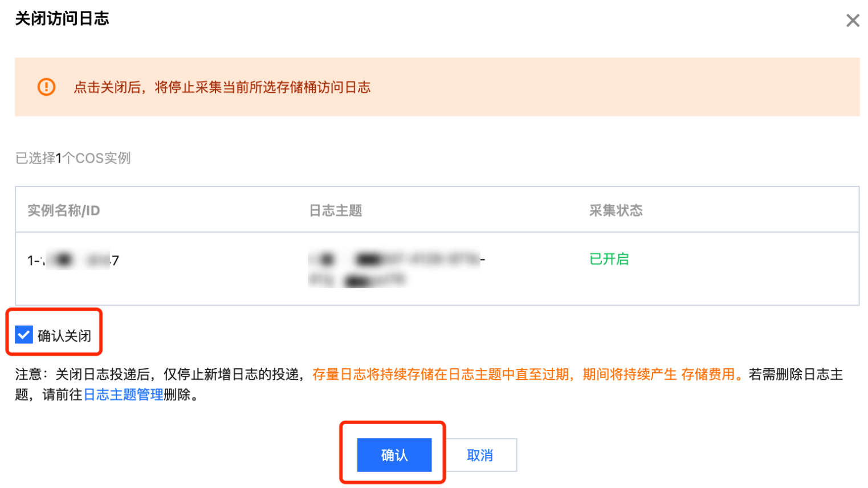Screen dimensions: 868x488
Task: Close the 关闭访问日志 dialog with X
Action: pyautogui.click(x=853, y=21)
